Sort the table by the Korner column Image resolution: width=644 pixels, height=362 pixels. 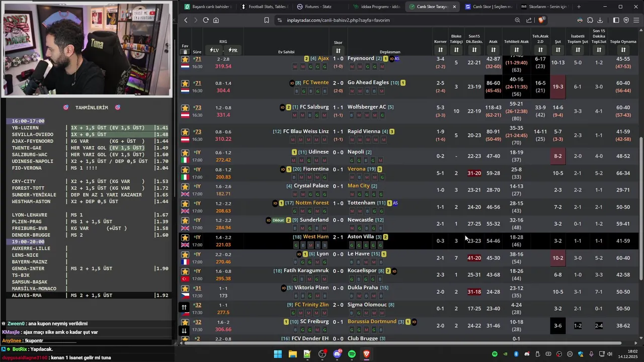coord(440,50)
